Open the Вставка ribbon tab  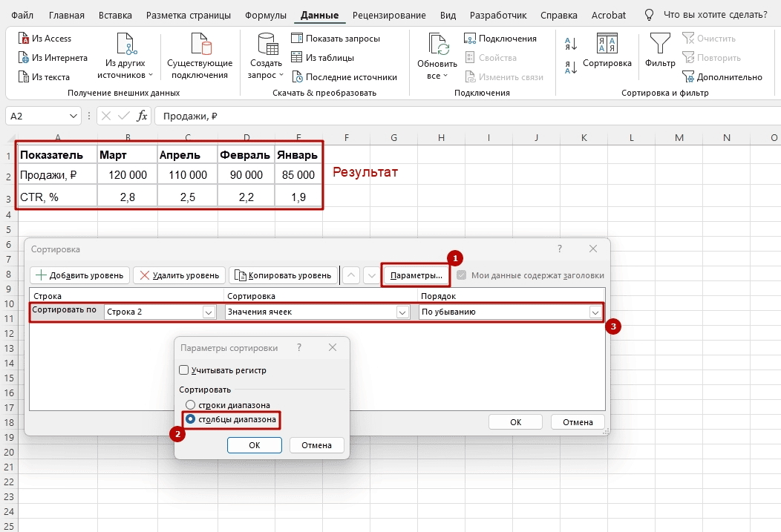point(115,15)
